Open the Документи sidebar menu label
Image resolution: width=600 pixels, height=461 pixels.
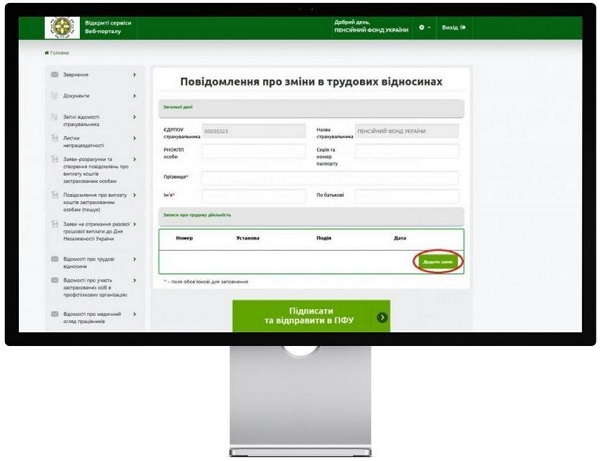click(76, 96)
